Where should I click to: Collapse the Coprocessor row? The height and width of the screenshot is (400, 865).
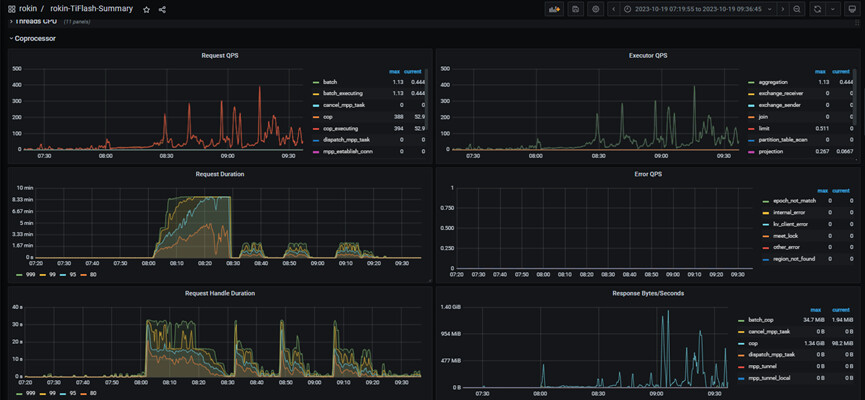tap(34, 38)
